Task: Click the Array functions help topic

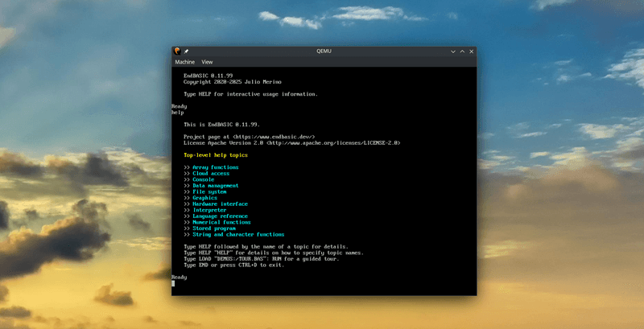Action: [216, 167]
